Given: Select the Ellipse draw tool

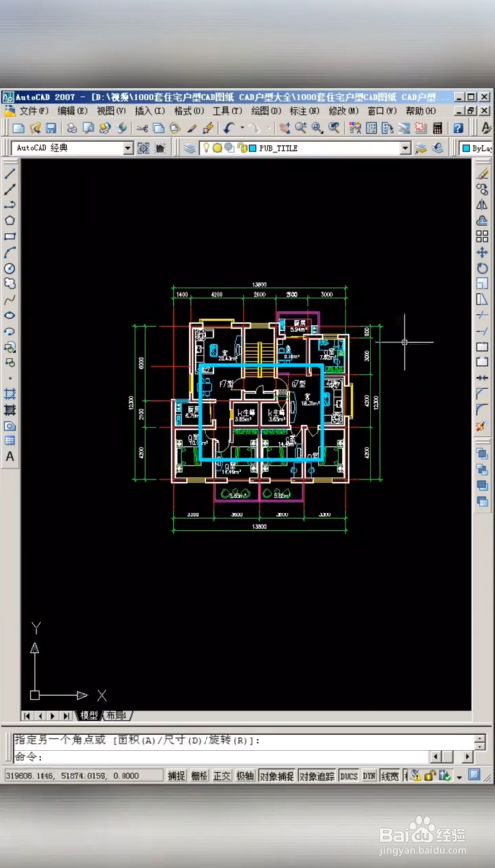Looking at the screenshot, I should coord(10,316).
